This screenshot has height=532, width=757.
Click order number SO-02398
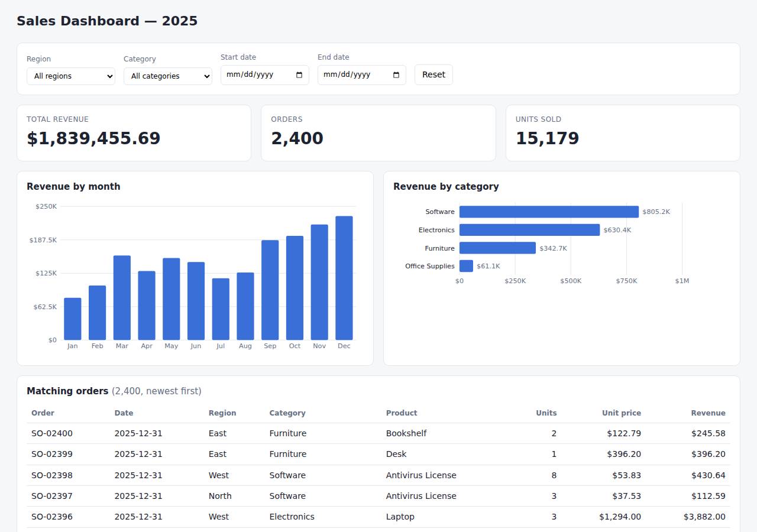(x=52, y=475)
